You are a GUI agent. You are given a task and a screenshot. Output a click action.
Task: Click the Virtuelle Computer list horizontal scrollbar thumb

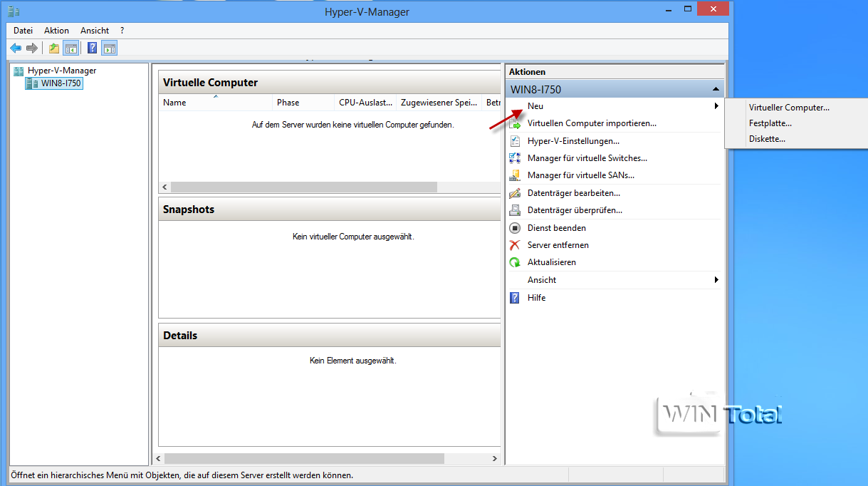pyautogui.click(x=303, y=187)
